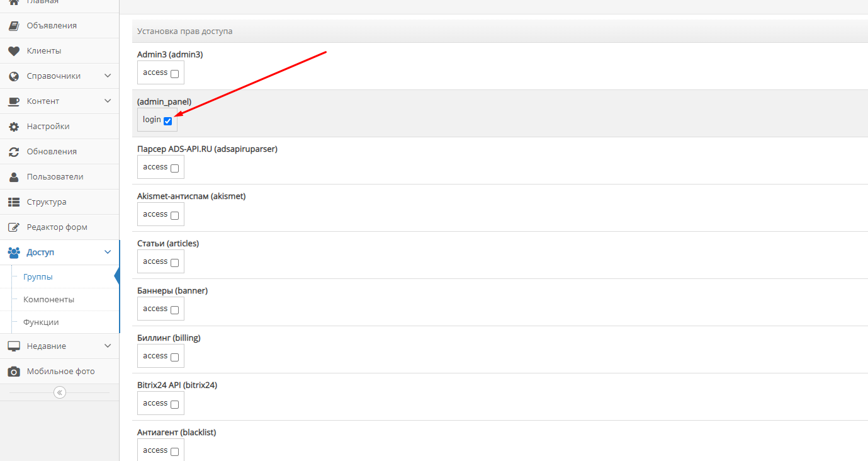The image size is (868, 461).
Task: Open the Функции submenu item
Action: click(41, 322)
